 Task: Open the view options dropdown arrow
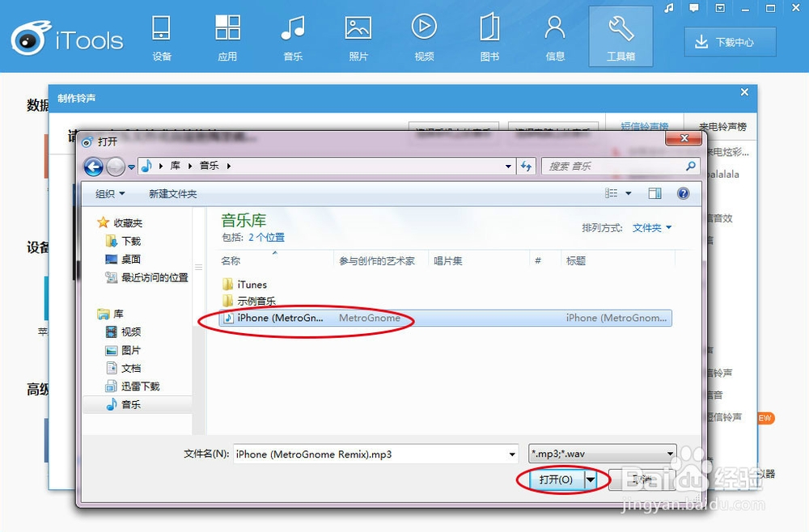point(629,193)
